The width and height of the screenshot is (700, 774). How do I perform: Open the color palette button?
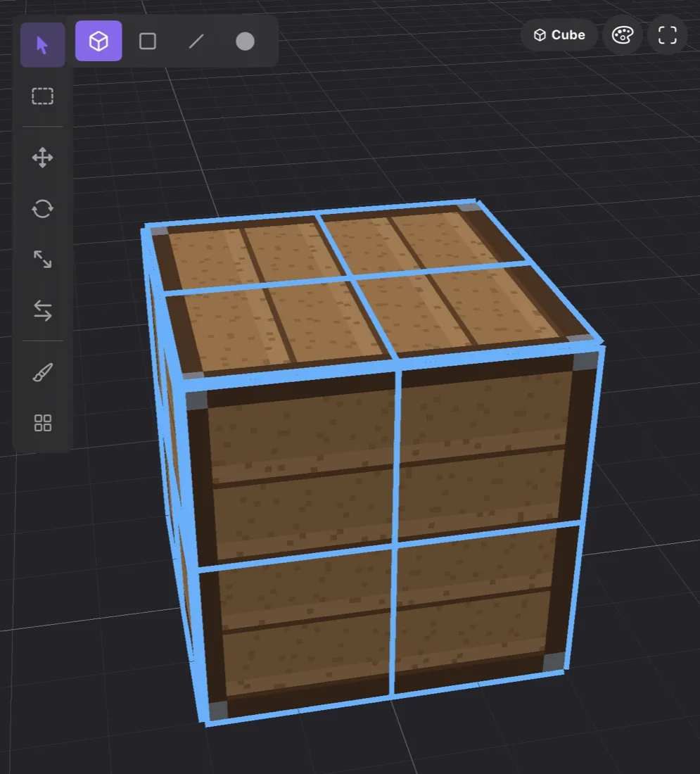[623, 35]
